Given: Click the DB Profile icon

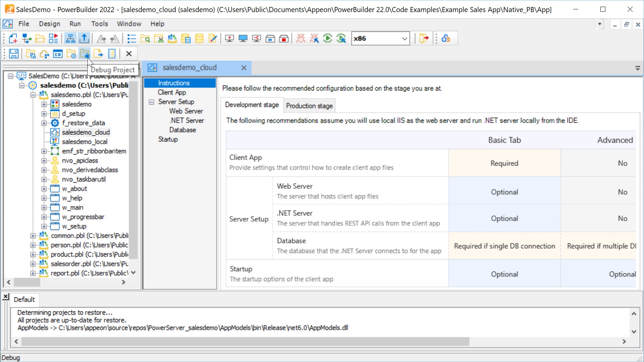Looking at the screenshot, I should 185,39.
